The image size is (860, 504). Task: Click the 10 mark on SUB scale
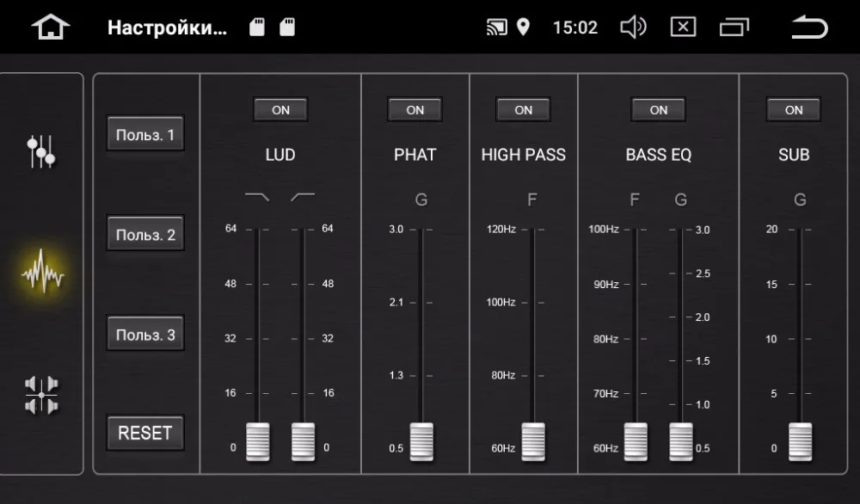click(x=771, y=339)
